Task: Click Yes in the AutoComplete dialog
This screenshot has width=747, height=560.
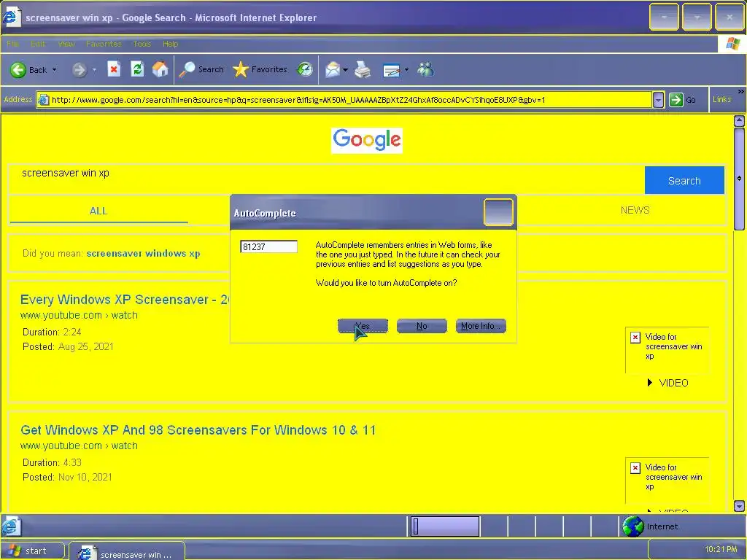Action: tap(363, 326)
